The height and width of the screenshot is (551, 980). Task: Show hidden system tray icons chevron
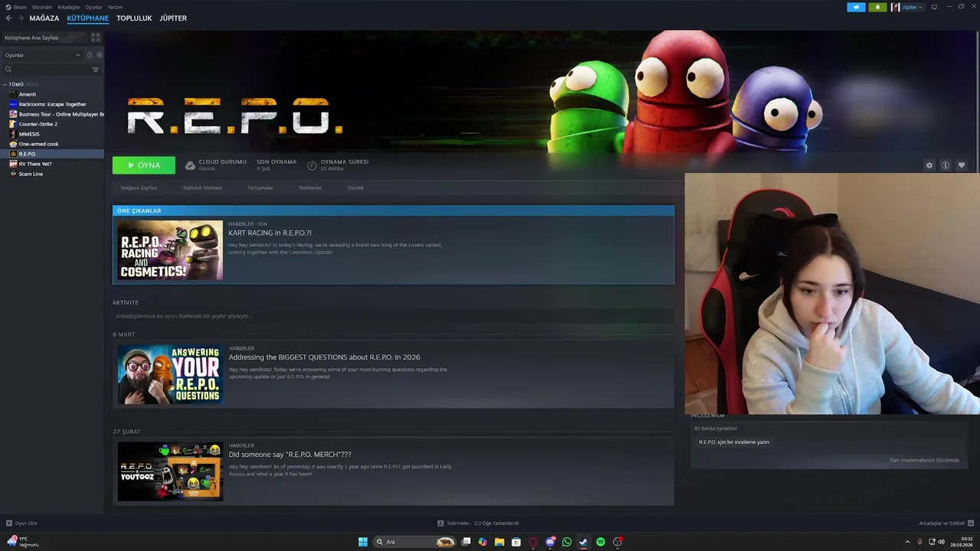907,542
